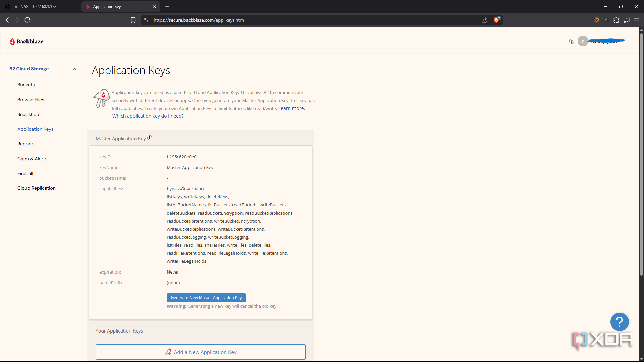Screen dimensions: 644x362
Task: Click the Master Application Key info icon
Action: pos(150,138)
